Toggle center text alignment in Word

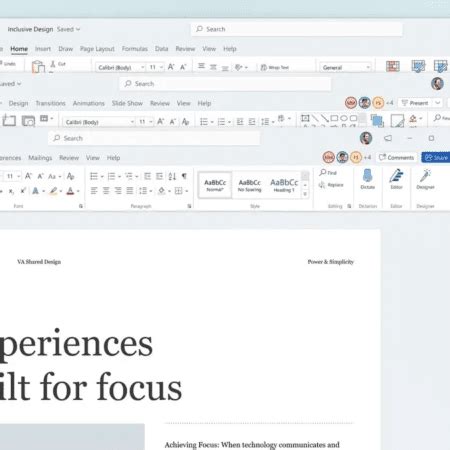point(106,191)
